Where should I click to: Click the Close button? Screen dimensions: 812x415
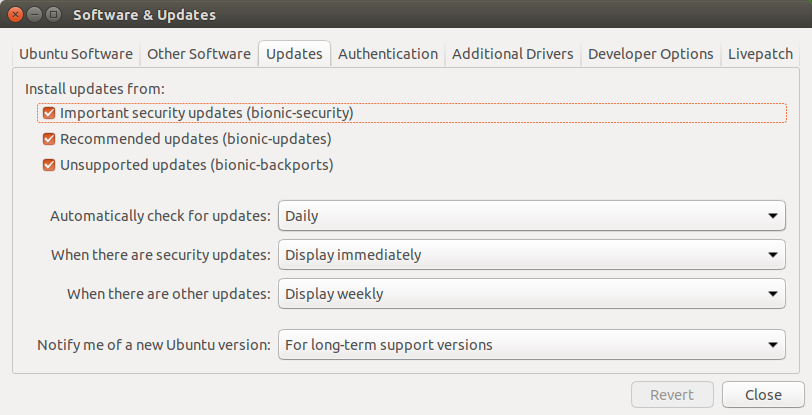(763, 395)
